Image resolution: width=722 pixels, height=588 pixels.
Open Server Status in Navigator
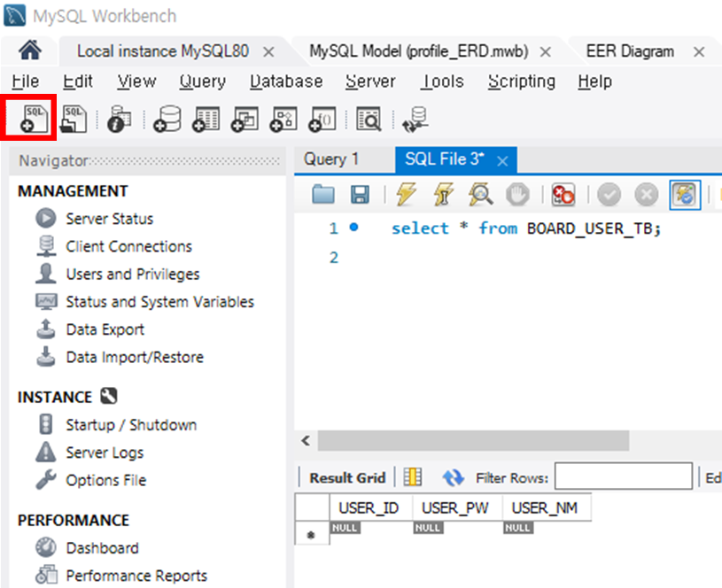click(110, 219)
